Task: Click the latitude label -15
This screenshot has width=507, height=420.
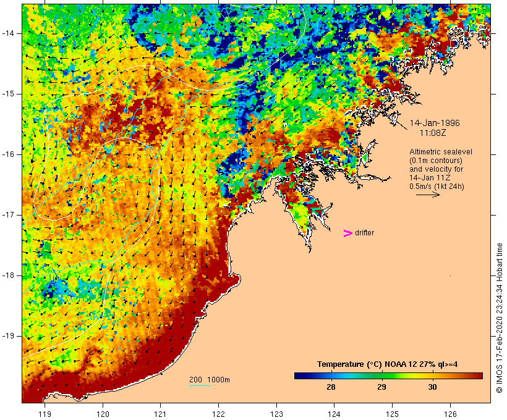Action: coord(7,94)
